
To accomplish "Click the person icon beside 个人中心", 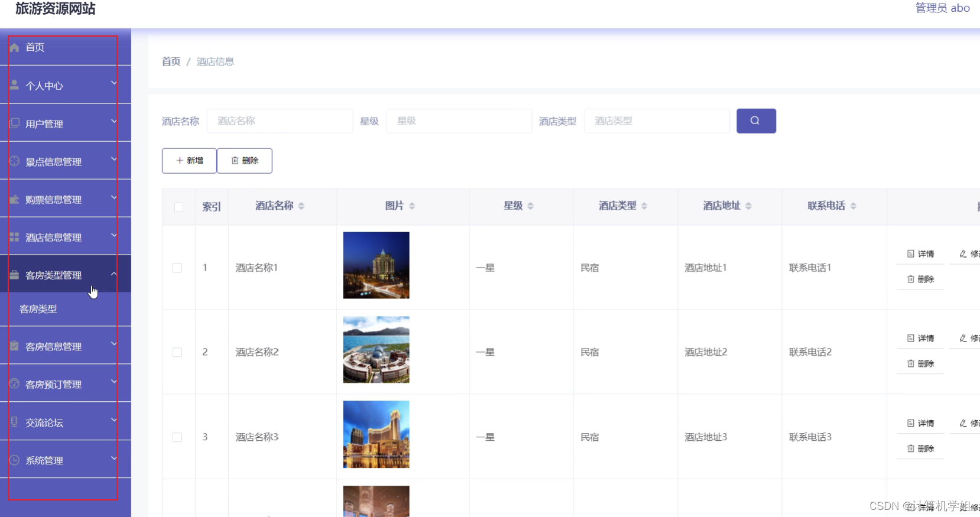I will click(x=14, y=85).
